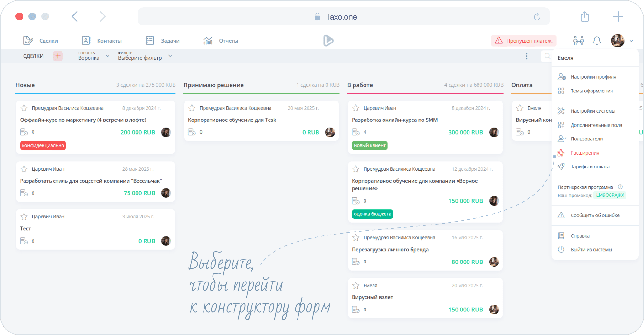This screenshot has height=335, width=644.
Task: Click the red 'конфиденциально' tag
Action: [43, 146]
